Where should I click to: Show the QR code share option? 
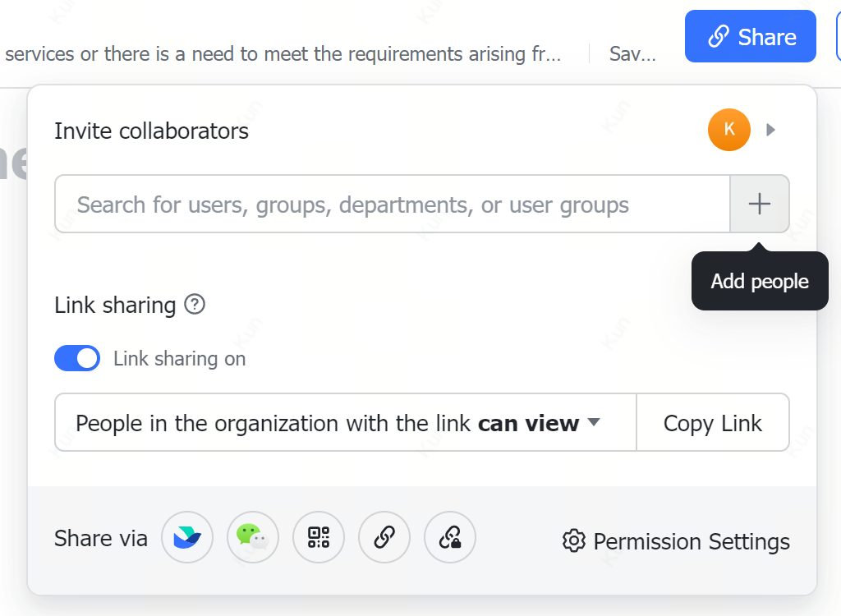(x=319, y=538)
